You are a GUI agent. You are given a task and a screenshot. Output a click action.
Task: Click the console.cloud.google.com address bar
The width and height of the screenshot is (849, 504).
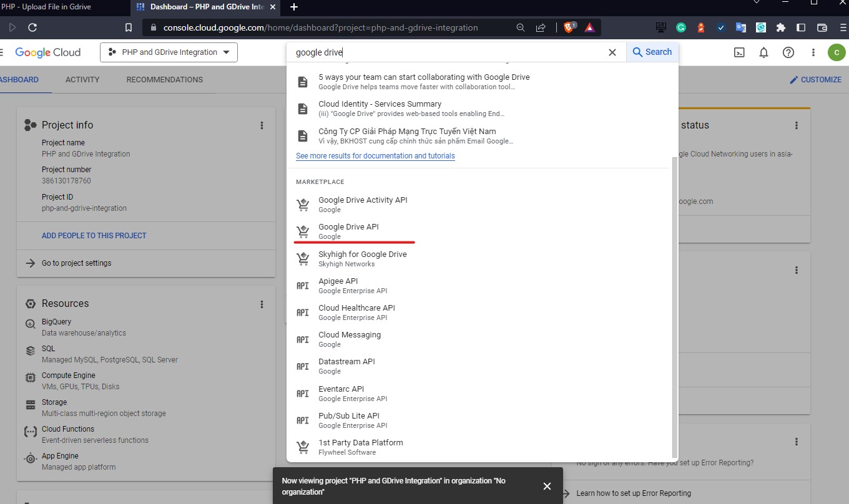tap(320, 27)
